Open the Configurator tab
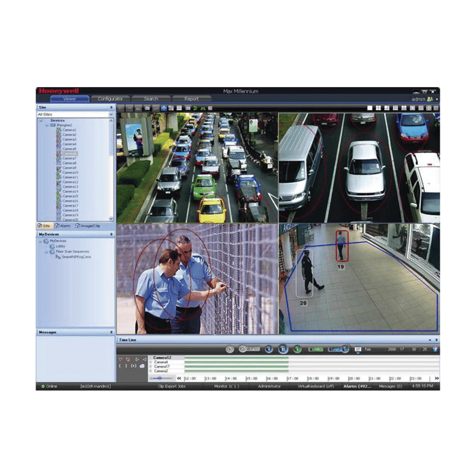The image size is (476, 476). (110, 99)
